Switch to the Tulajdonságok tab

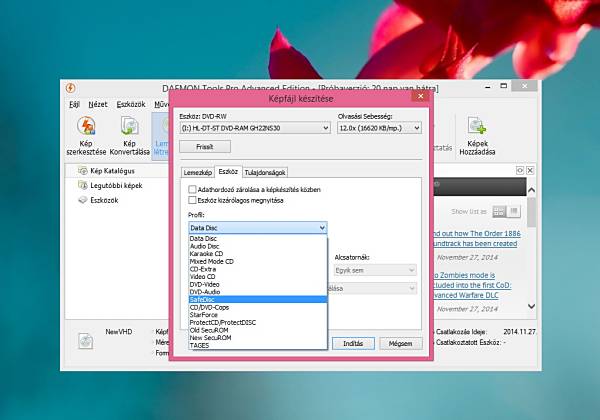coord(265,173)
